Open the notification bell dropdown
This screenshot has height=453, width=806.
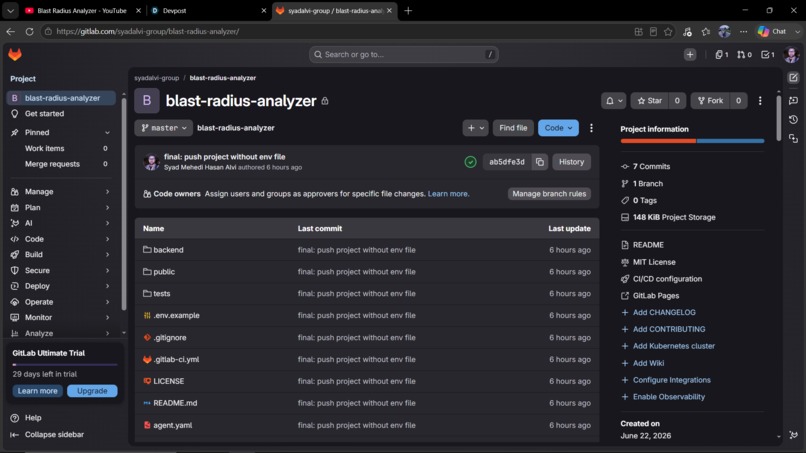point(614,101)
